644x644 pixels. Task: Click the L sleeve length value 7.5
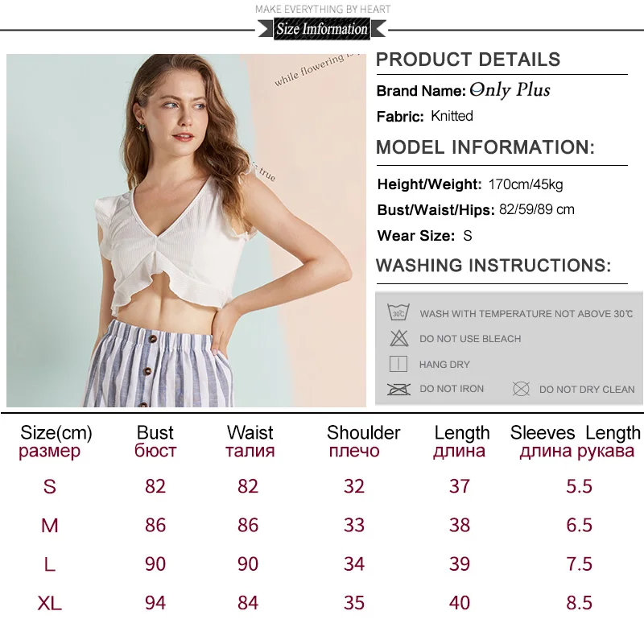click(579, 564)
